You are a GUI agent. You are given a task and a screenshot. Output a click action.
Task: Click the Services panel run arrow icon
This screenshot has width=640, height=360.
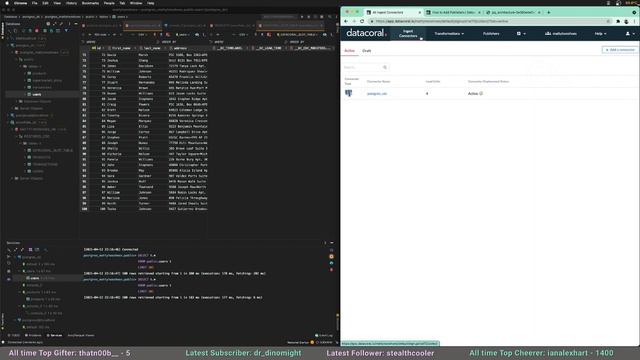click(9, 257)
